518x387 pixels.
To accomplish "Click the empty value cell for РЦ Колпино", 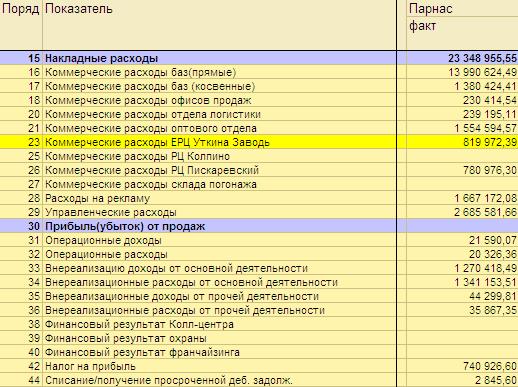I will pos(462,156).
